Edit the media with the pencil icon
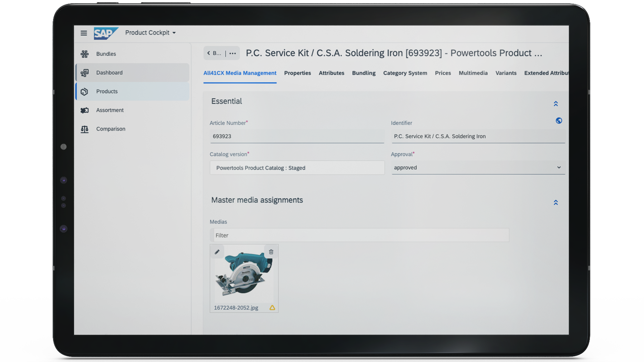Image resolution: width=644 pixels, height=362 pixels. click(x=217, y=251)
